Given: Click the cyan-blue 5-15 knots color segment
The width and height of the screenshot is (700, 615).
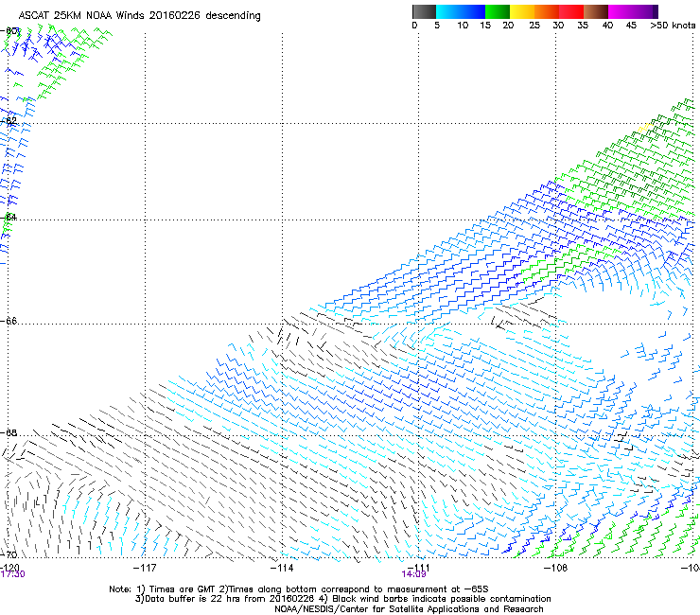Looking at the screenshot, I should 461,11.
